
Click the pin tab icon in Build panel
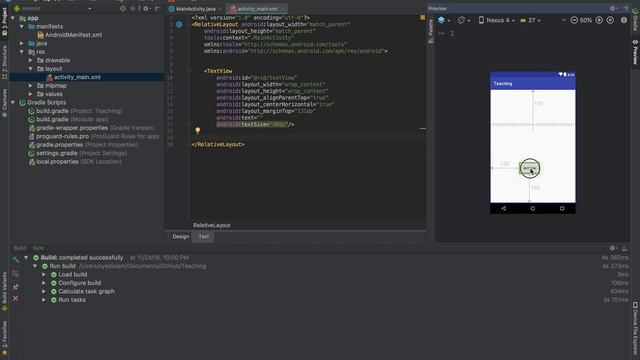16,287
